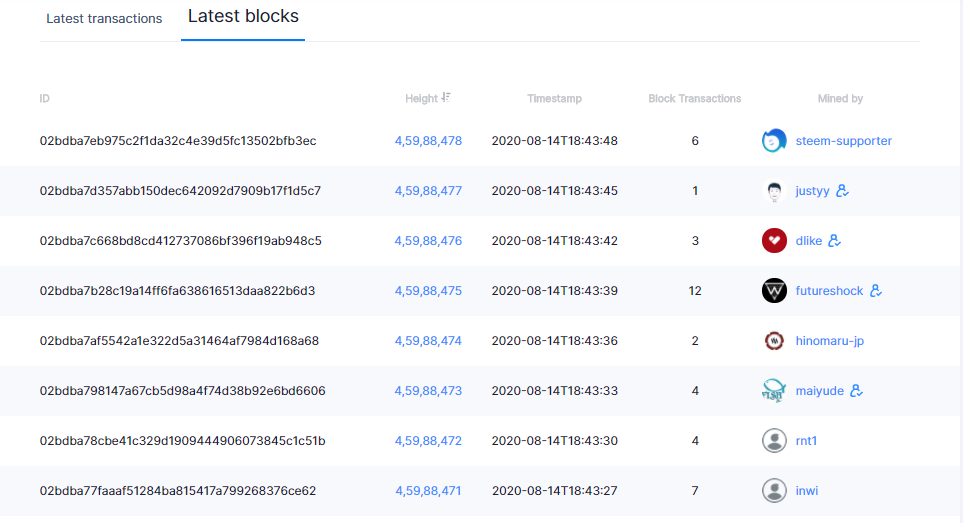This screenshot has height=523, width=963.
Task: Click the verified badge next to futureshock
Action: [x=875, y=291]
